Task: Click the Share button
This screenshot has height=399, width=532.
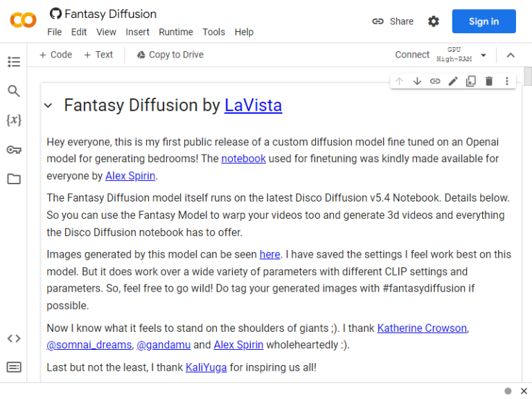Action: (x=393, y=21)
